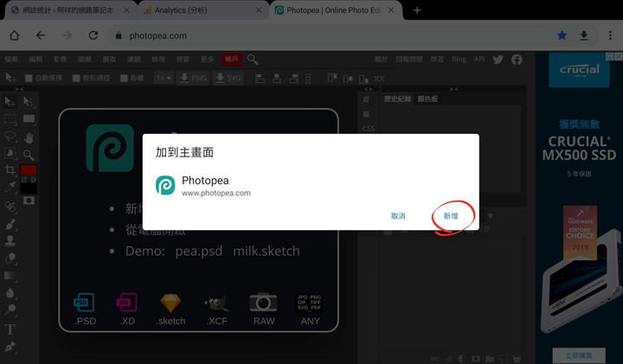
Task: Select the Brush tool
Action: (x=10, y=224)
